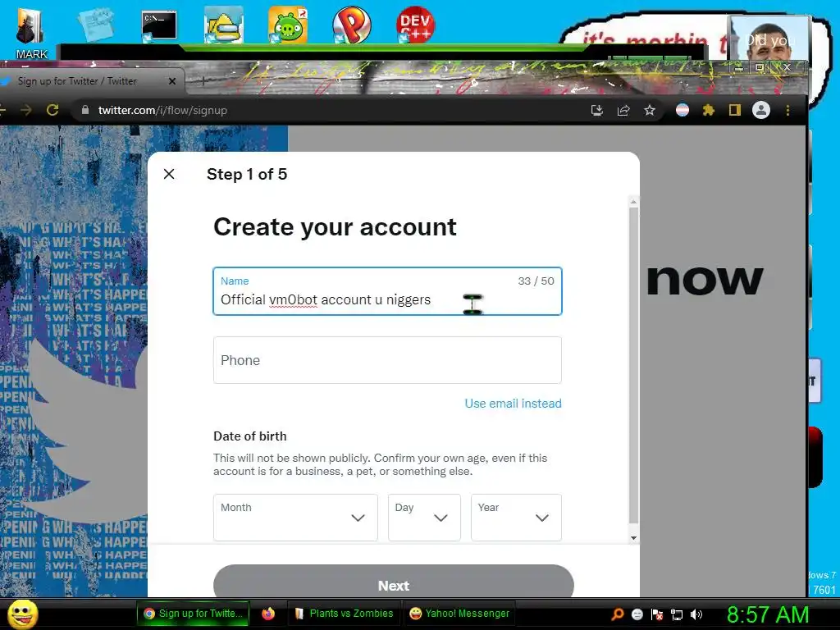840x630 pixels.
Task: Minimize the Chrome browser window
Action: 739,67
